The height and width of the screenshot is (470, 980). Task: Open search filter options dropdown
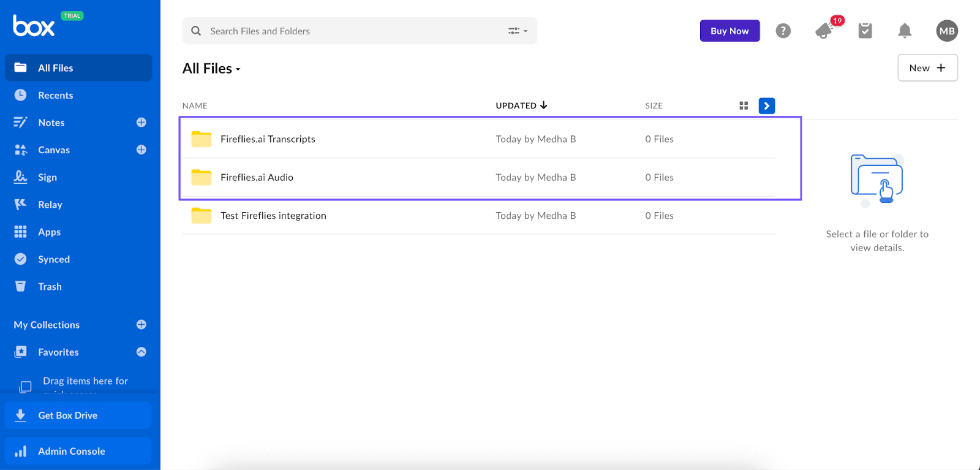(x=518, y=31)
